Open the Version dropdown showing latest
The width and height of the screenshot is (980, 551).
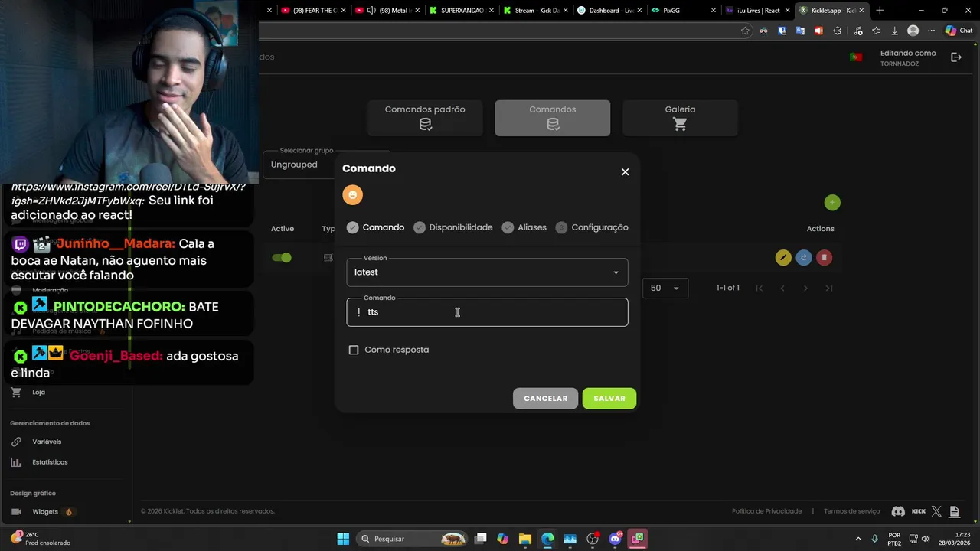(x=487, y=272)
